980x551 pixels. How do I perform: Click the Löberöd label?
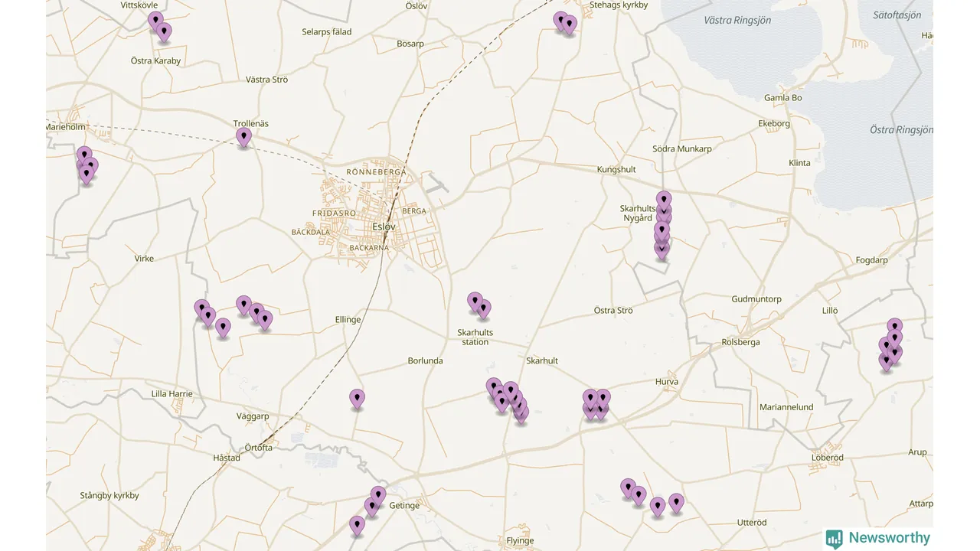click(828, 458)
